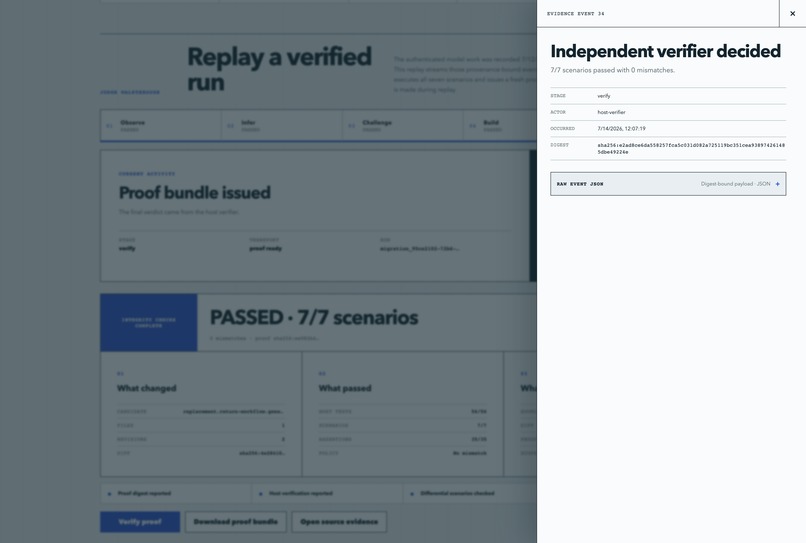The image size is (806, 543).
Task: Click the sha256 digest value text
Action: pos(691,149)
